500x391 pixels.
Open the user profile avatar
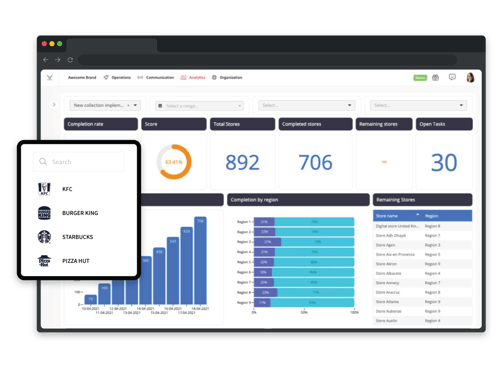pos(470,77)
